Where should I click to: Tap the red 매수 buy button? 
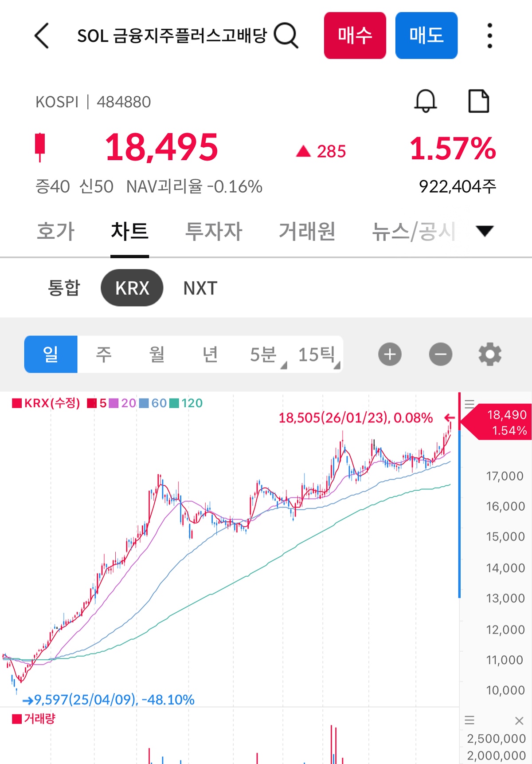(x=355, y=35)
